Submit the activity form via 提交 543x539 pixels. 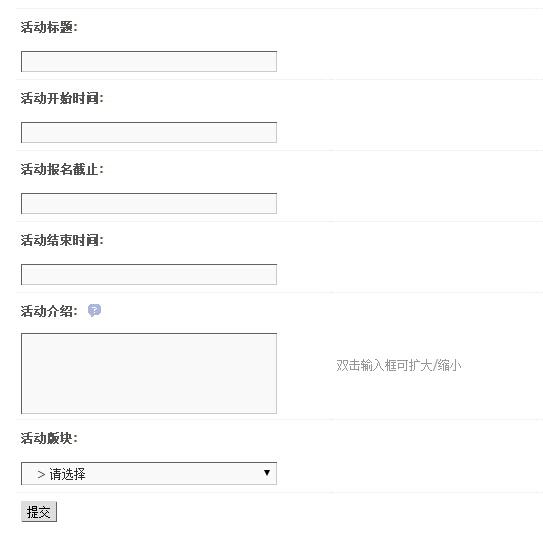[39, 511]
